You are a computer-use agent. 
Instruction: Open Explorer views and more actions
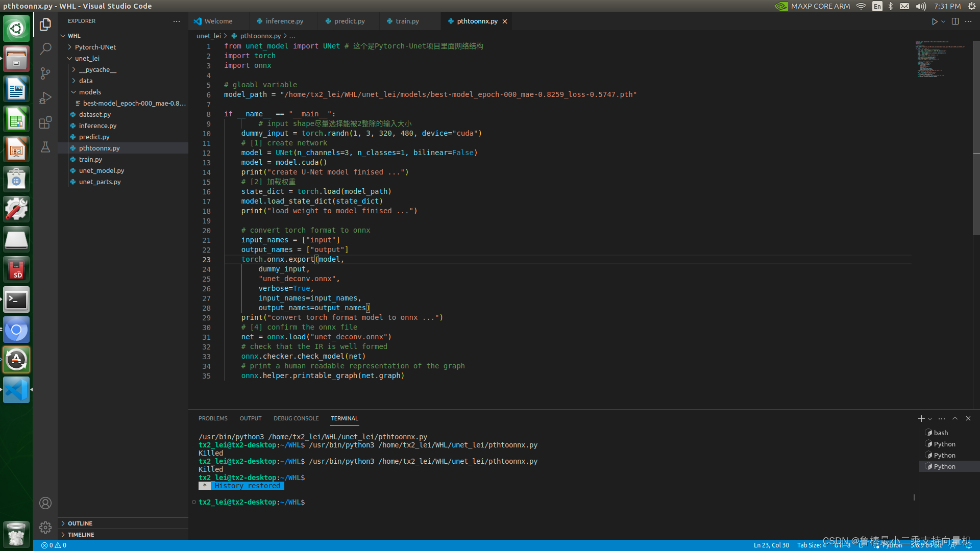click(177, 21)
